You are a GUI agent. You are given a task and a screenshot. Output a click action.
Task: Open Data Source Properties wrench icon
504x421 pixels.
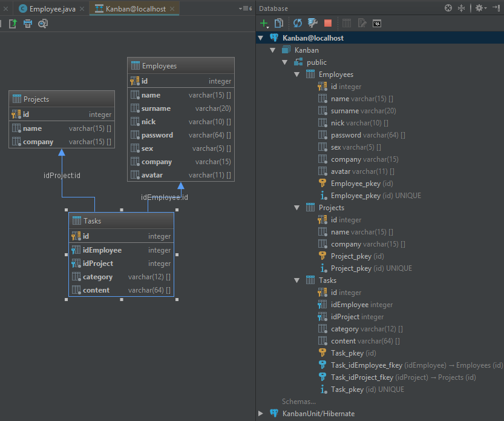tap(313, 24)
